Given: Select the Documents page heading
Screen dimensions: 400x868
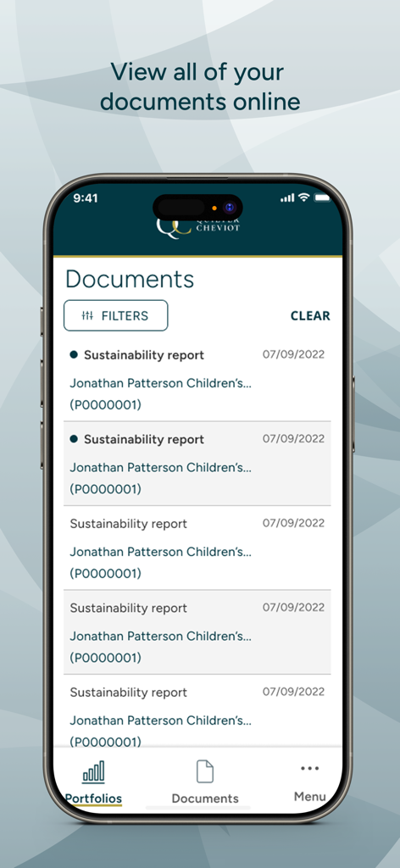Looking at the screenshot, I should [x=130, y=279].
